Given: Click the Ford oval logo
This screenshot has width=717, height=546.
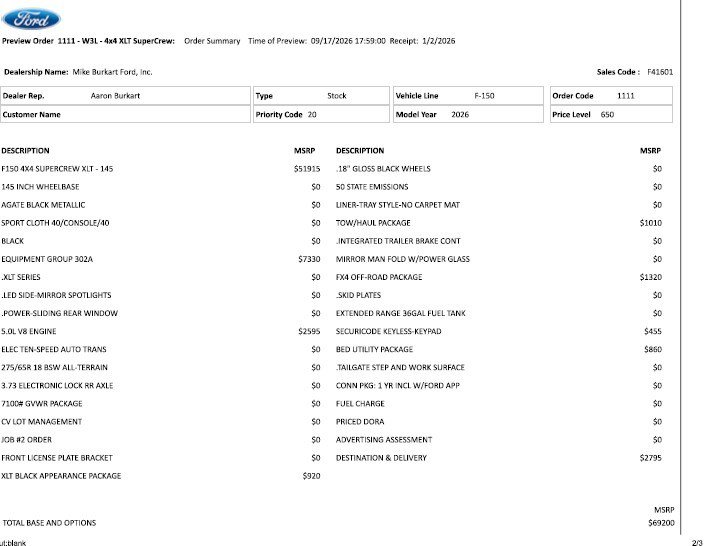Looking at the screenshot, I should pos(31,19).
